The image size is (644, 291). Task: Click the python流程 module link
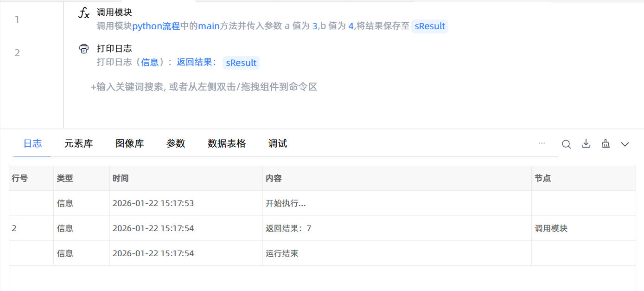tap(156, 26)
